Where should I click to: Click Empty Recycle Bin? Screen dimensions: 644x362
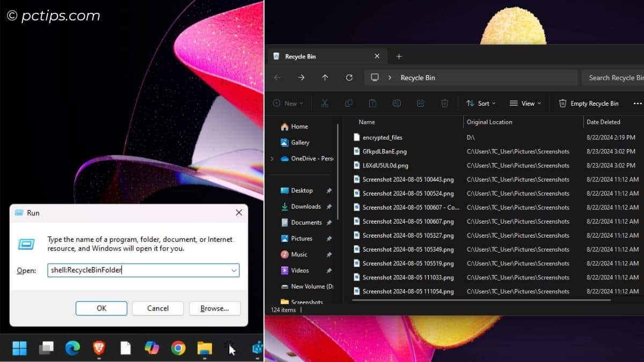[589, 104]
